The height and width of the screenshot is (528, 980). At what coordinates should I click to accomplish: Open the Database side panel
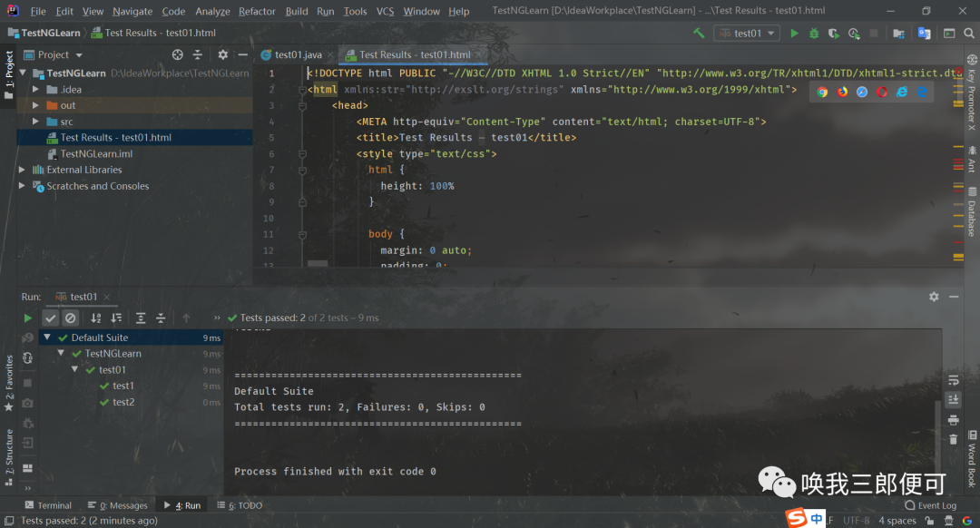pos(972,211)
